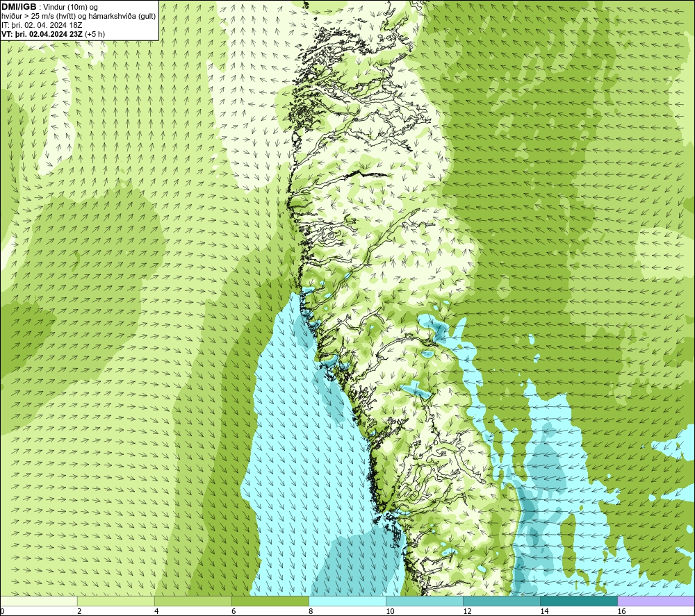The image size is (695, 616).
Task: Select the light cyan 8–10 m/s legend swatch
Action: [x=347, y=601]
